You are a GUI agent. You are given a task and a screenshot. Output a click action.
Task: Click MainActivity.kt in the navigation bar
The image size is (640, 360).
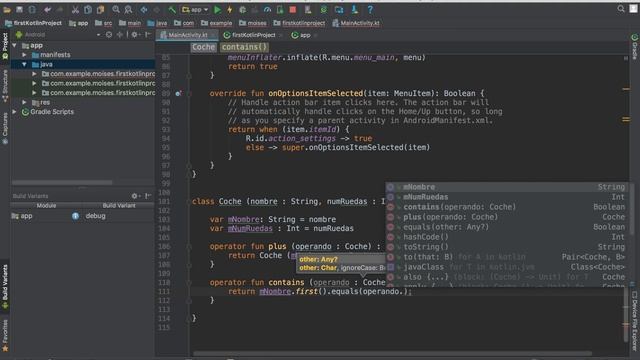(x=356, y=23)
